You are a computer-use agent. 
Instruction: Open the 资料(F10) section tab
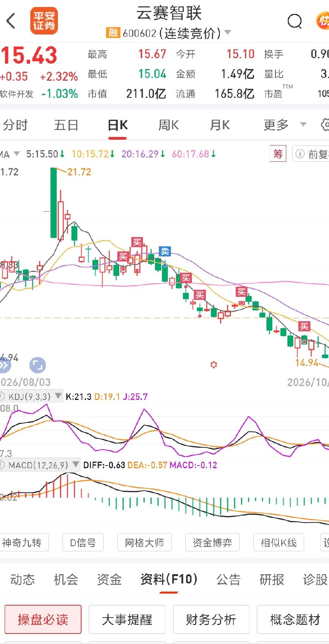[x=169, y=580]
